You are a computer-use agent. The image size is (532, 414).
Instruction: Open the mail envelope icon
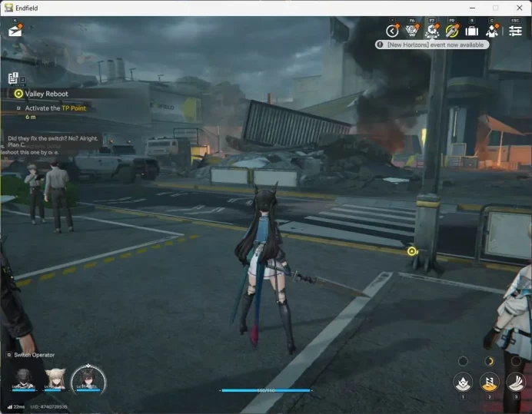click(x=15, y=30)
